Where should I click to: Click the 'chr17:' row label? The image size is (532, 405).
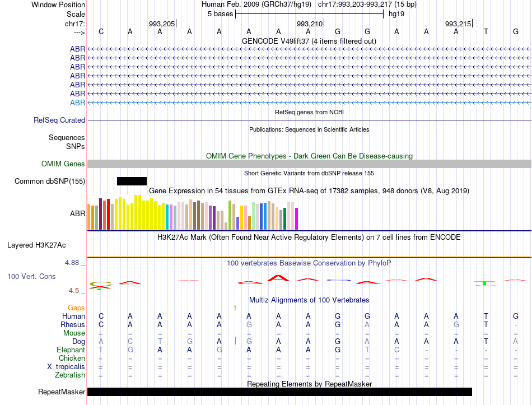click(x=75, y=24)
